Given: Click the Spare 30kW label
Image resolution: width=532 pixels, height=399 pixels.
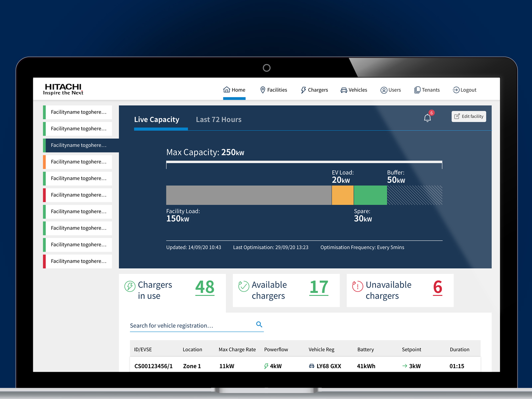Looking at the screenshot, I should 363,215.
